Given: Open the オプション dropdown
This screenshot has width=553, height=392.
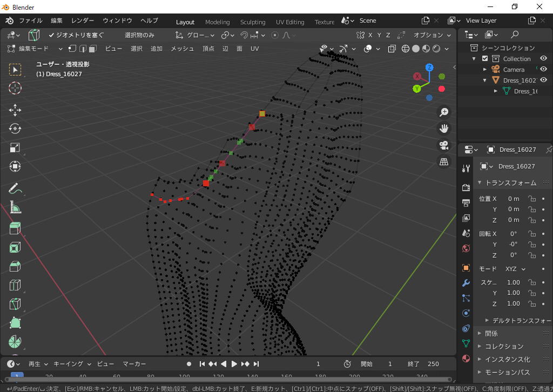Looking at the screenshot, I should [431, 35].
